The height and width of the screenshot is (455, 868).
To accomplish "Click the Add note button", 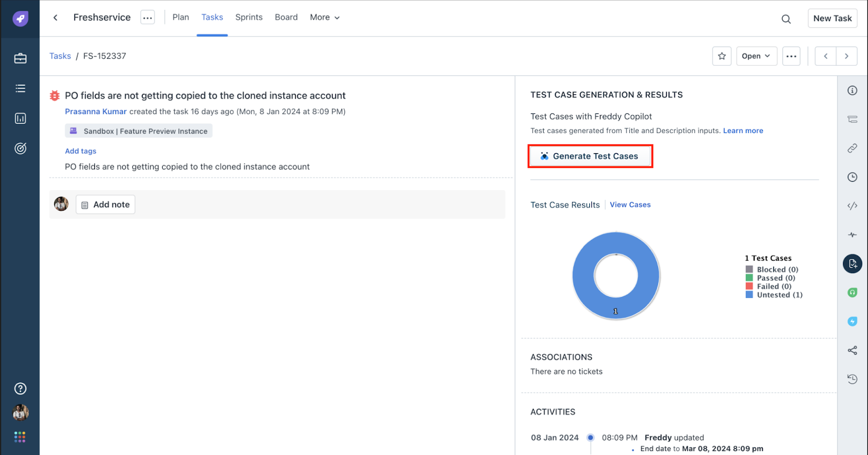I will coord(105,205).
